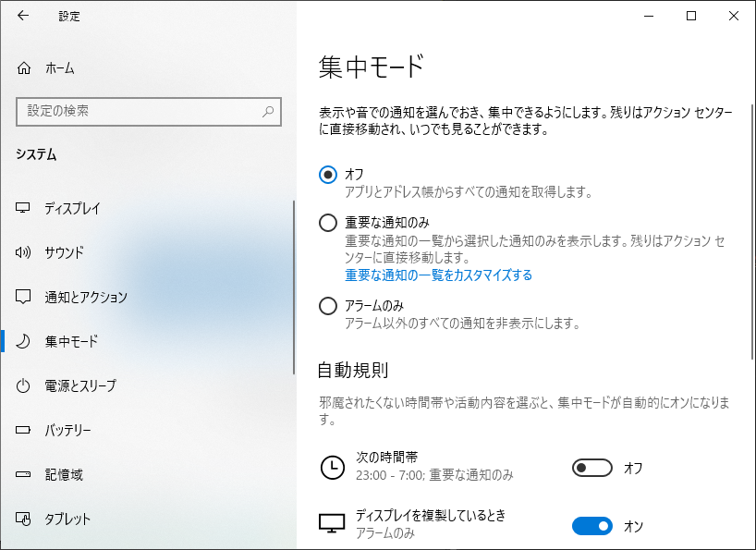The image size is (756, 550).
Task: Click 'アラーム以外のすべての通知を非表示にします。' description
Action: 462,323
